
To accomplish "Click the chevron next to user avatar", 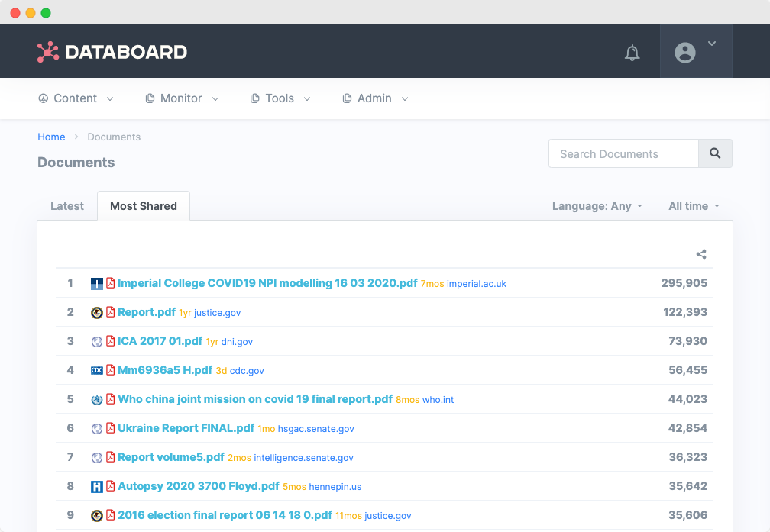I will pyautogui.click(x=712, y=44).
